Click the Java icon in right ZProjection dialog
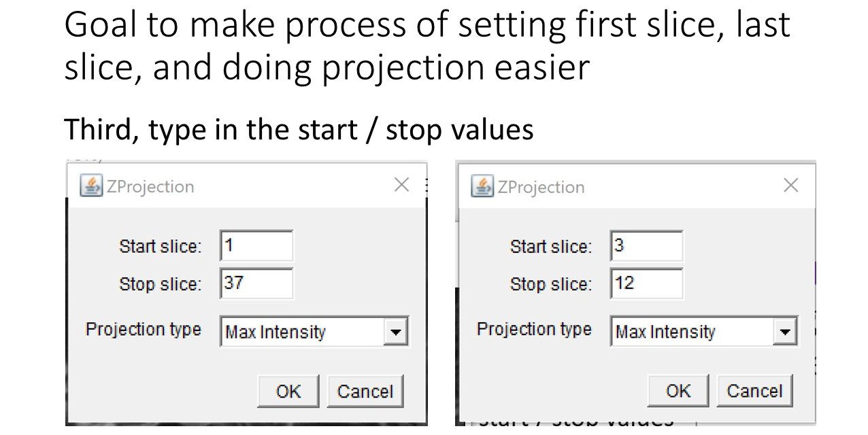This screenshot has width=868, height=435. point(482,186)
